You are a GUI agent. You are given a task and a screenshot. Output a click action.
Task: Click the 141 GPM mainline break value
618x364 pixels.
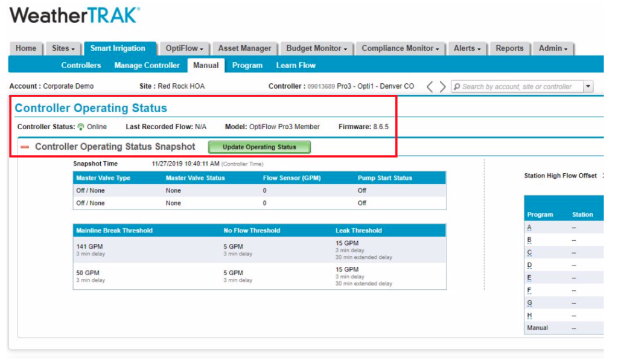[89, 246]
